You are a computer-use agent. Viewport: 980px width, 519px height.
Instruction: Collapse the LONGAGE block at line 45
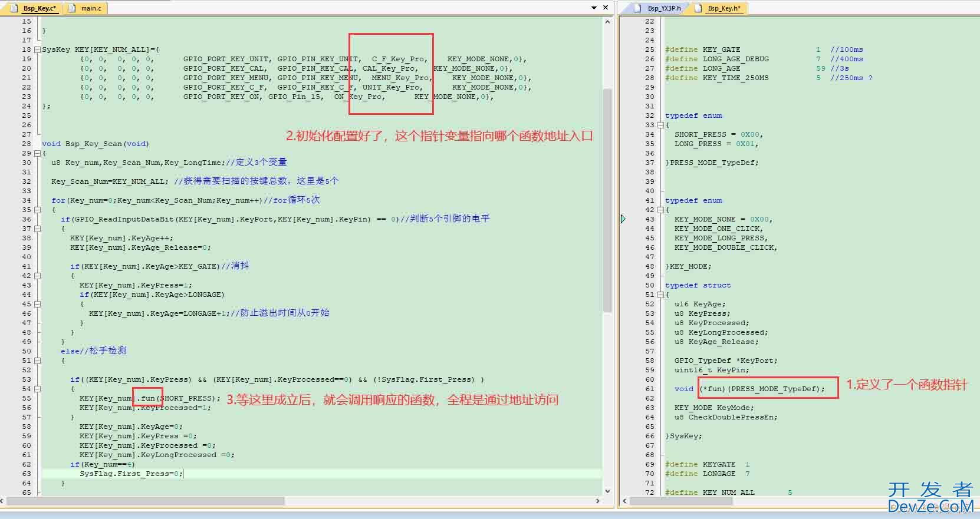37,304
